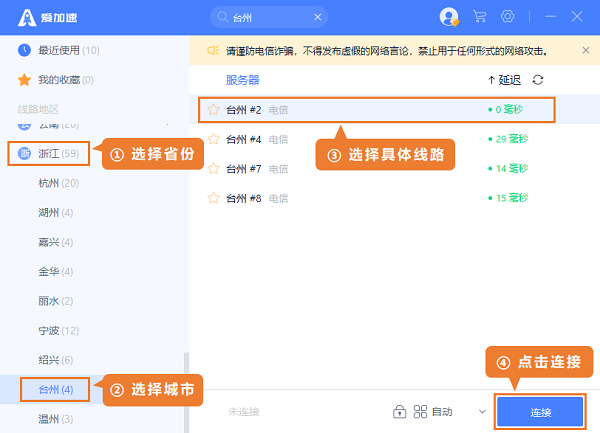Star the 台州 #4 line

pos(213,139)
